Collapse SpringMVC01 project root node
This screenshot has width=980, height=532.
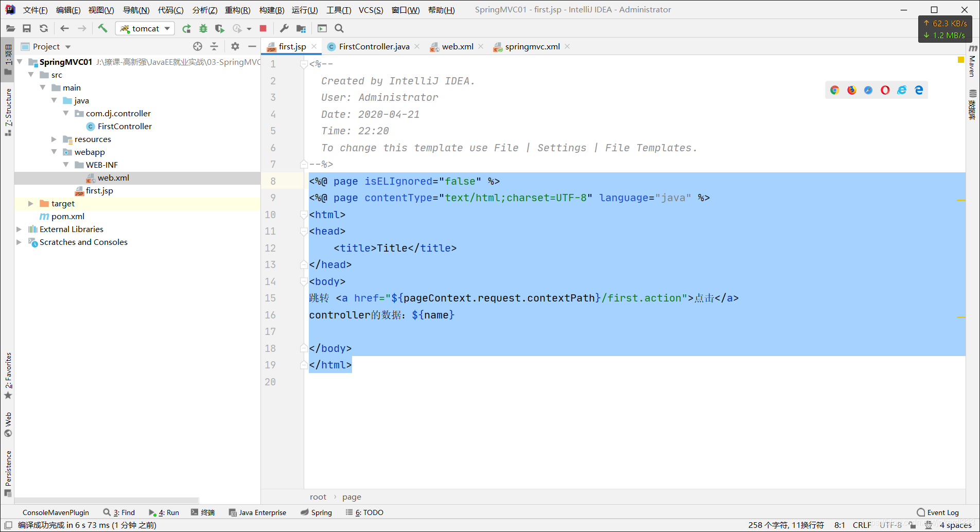point(20,62)
